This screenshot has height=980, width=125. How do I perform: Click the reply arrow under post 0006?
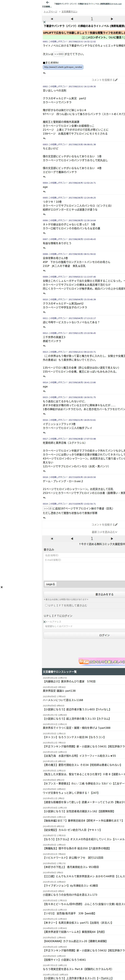pyautogui.click(x=44, y=233)
